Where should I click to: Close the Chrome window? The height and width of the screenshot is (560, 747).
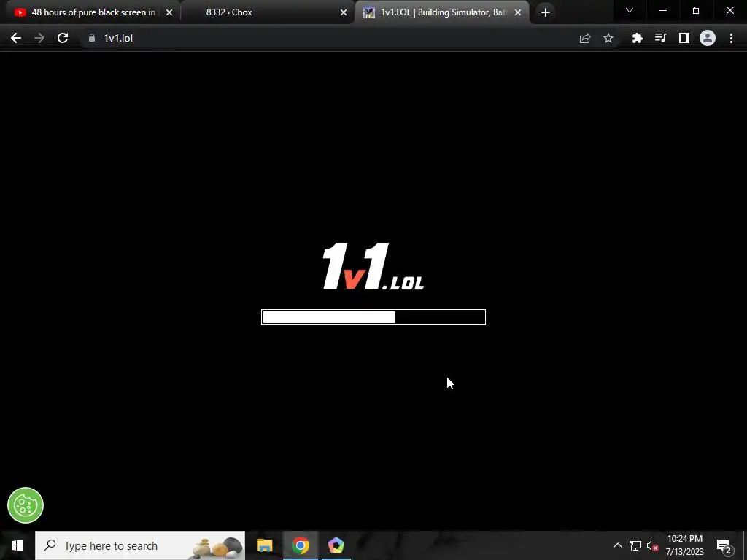click(x=729, y=10)
